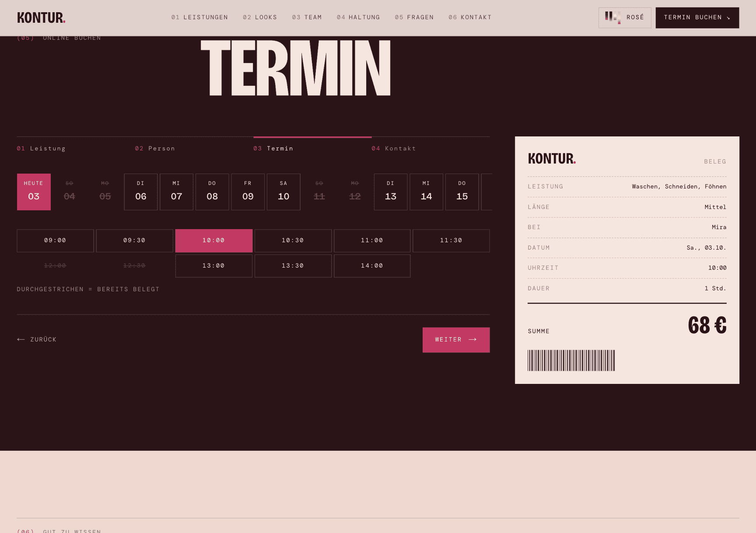
Task: Open the 01 Leistungen nav item
Action: click(199, 17)
